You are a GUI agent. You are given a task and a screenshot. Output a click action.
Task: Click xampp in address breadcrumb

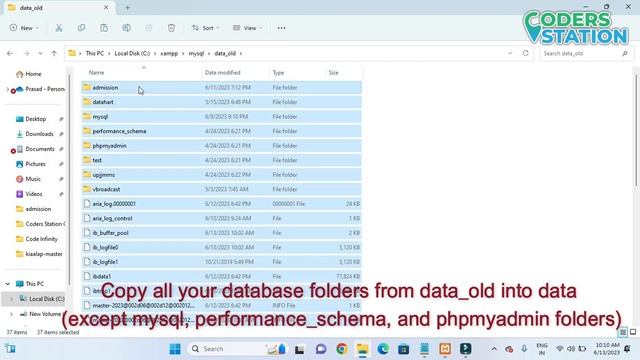[169, 53]
